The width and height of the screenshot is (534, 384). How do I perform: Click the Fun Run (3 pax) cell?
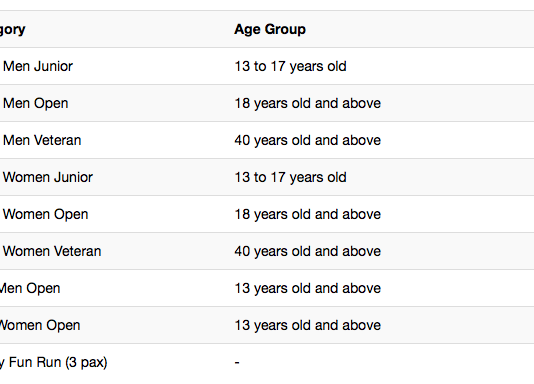[53, 362]
